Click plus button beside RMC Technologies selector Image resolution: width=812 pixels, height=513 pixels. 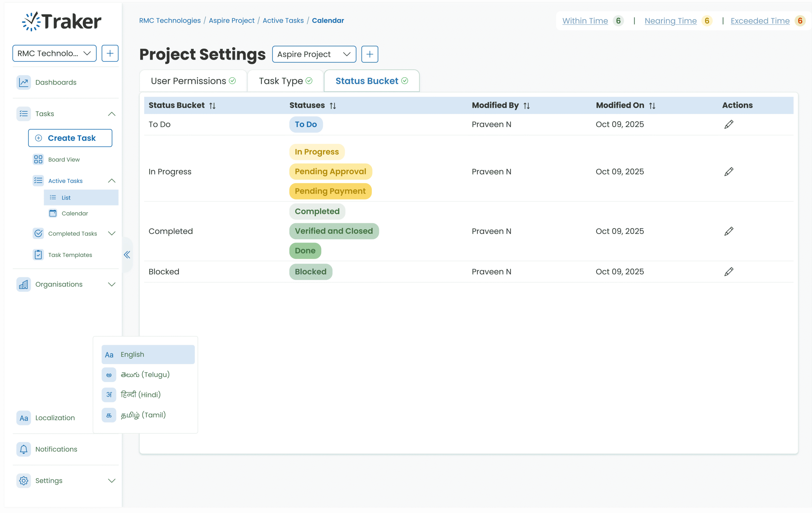coord(110,53)
